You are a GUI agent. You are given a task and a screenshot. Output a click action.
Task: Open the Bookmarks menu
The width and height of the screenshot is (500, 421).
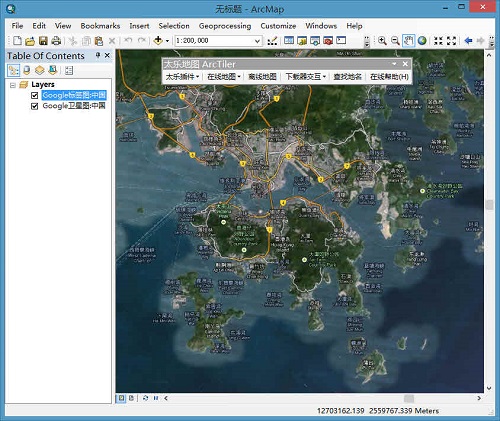point(100,26)
